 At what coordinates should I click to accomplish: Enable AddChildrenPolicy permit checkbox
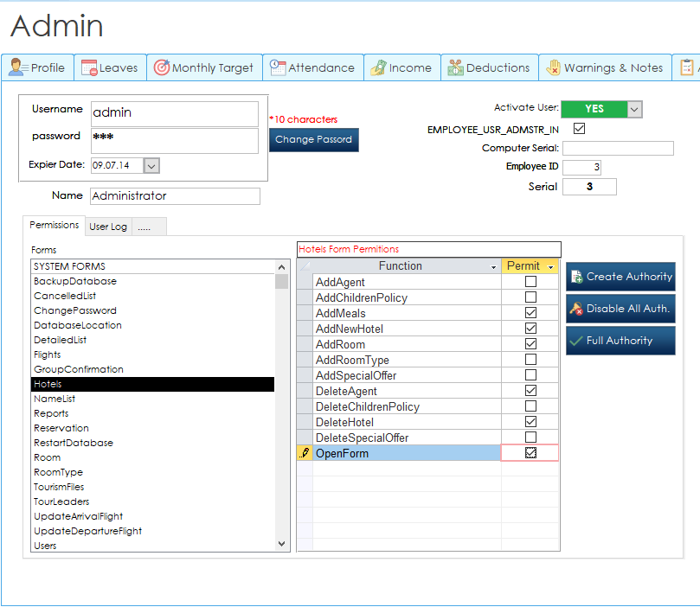[x=530, y=297]
